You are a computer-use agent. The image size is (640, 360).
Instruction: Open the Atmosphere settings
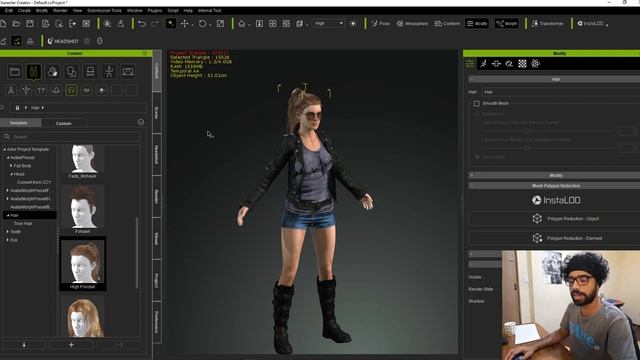(x=412, y=24)
